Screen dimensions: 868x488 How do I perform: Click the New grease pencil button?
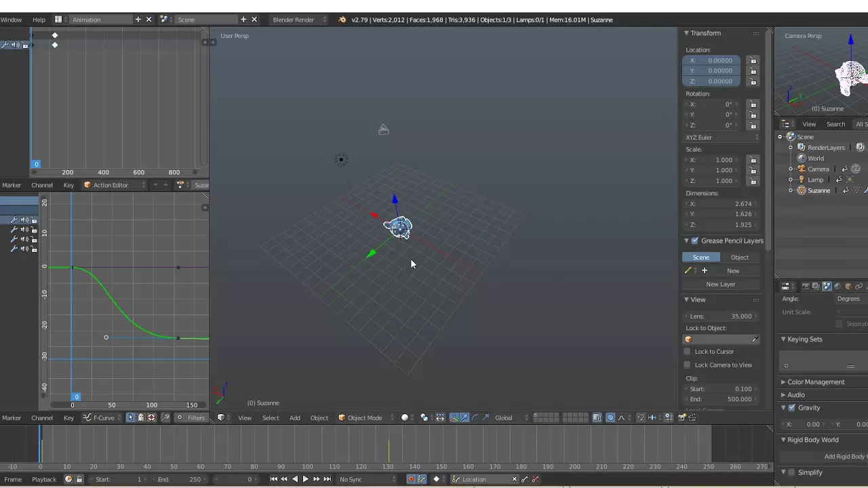(733, 271)
